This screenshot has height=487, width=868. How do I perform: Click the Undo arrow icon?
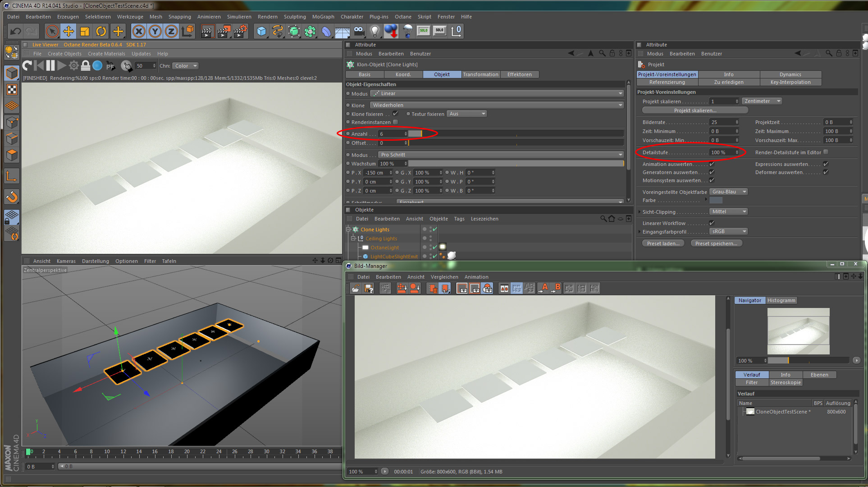[x=15, y=31]
